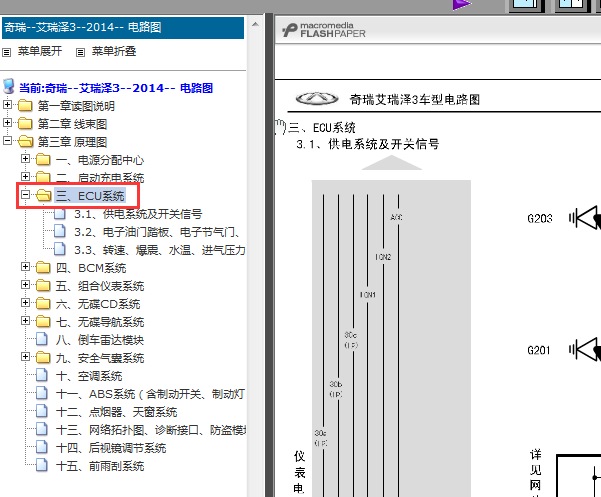Click page icon of 3.3、转速、爆震
The height and width of the screenshot is (497, 601).
coord(59,249)
